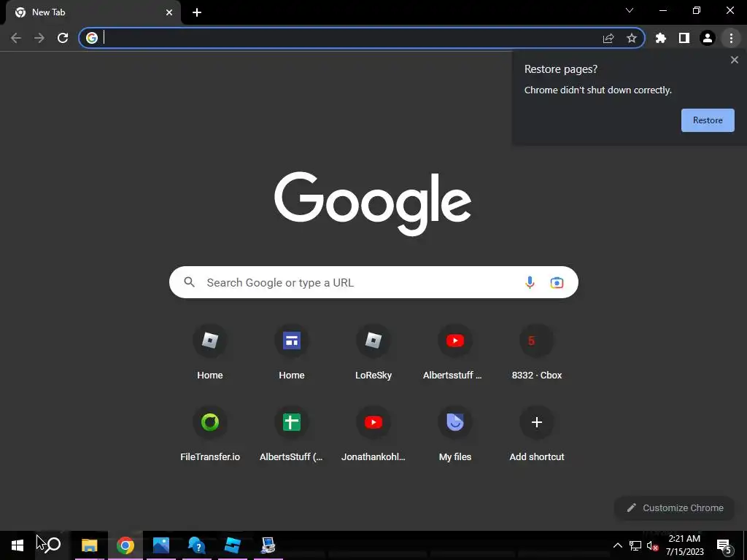Screen dimensions: 747x560
Task: Open the Get Help taskbar app
Action: [x=197, y=545]
